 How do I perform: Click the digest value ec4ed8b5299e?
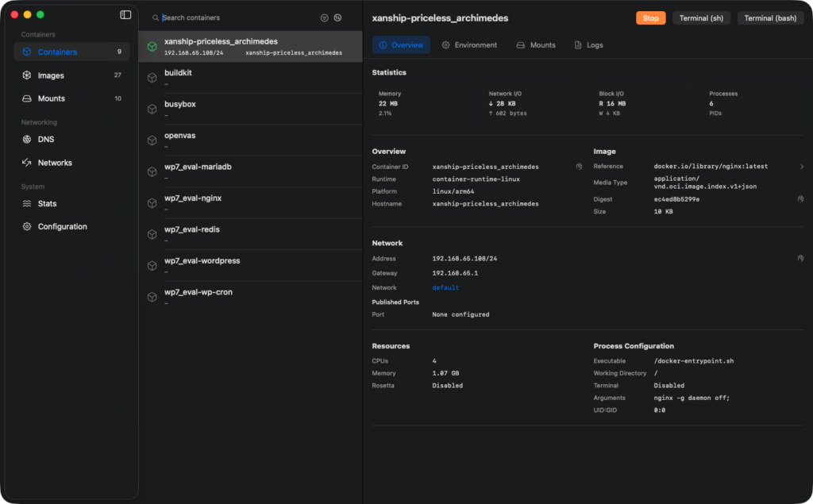[676, 199]
